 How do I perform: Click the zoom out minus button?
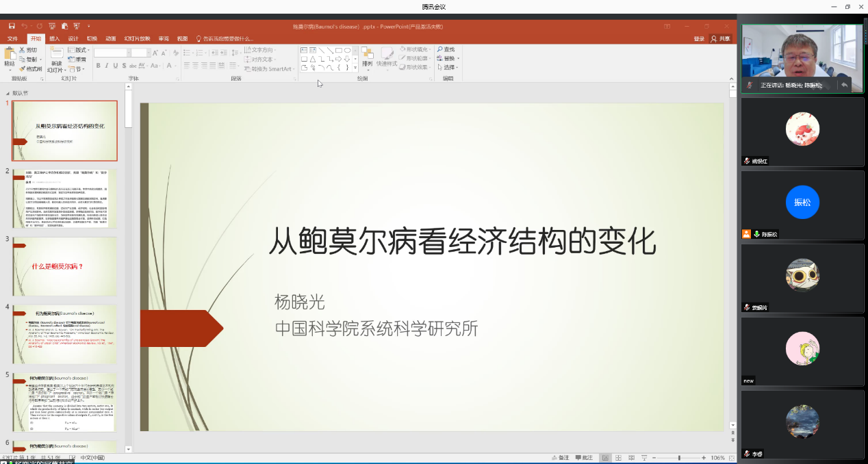click(x=654, y=458)
